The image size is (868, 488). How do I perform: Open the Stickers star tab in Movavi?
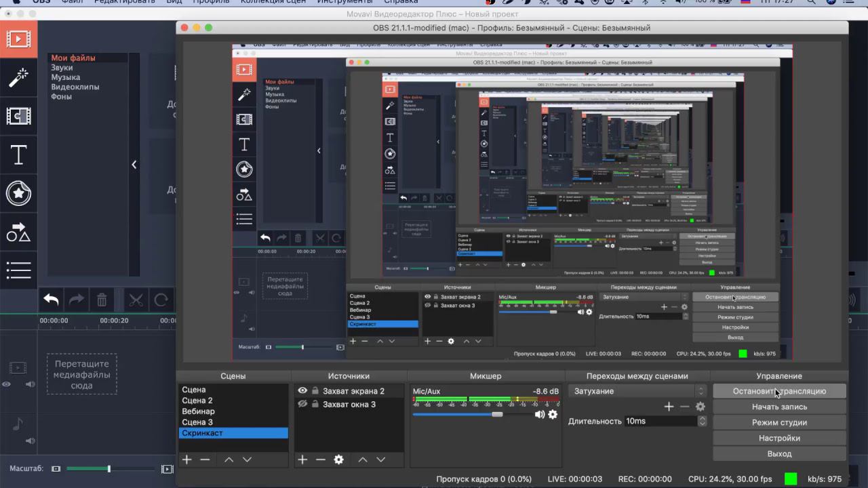coord(18,194)
